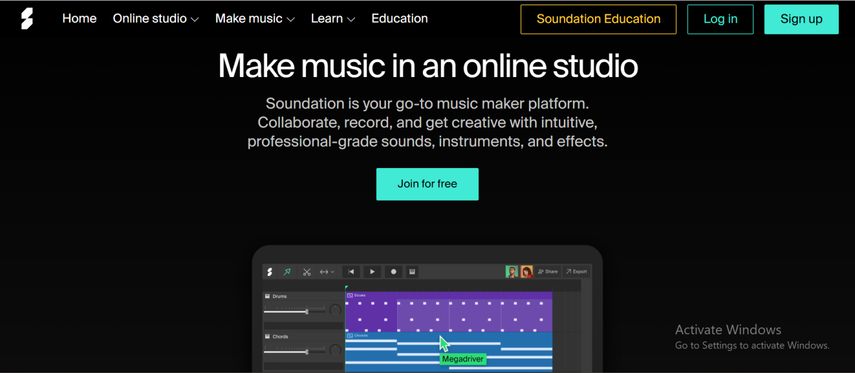Open the piano keyboard icon in toolbar

(x=412, y=272)
